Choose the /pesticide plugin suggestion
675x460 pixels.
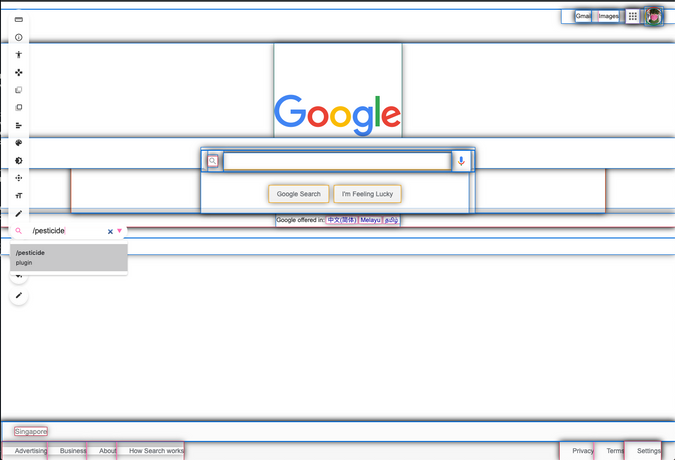click(x=69, y=257)
